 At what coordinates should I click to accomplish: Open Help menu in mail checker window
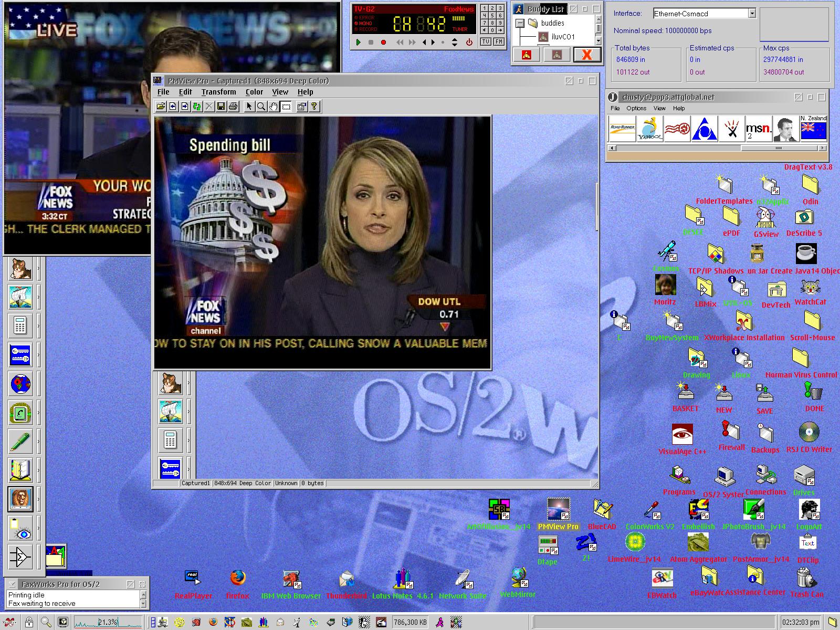(x=679, y=108)
